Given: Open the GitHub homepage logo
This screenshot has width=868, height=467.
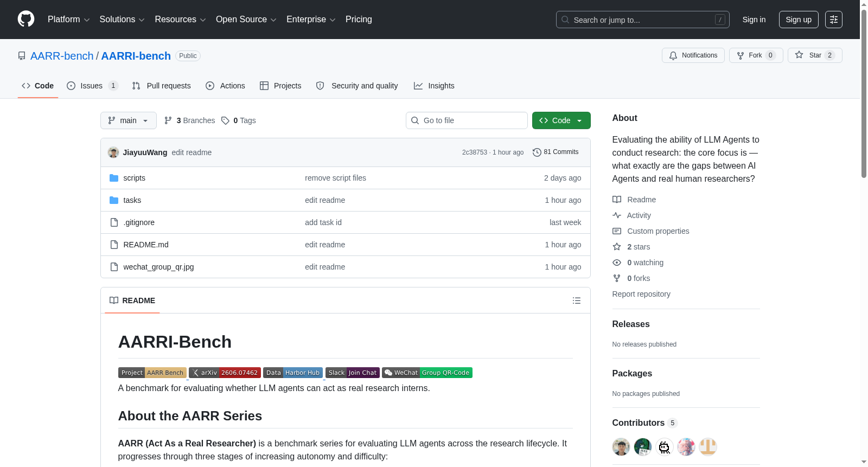Looking at the screenshot, I should tap(26, 20).
